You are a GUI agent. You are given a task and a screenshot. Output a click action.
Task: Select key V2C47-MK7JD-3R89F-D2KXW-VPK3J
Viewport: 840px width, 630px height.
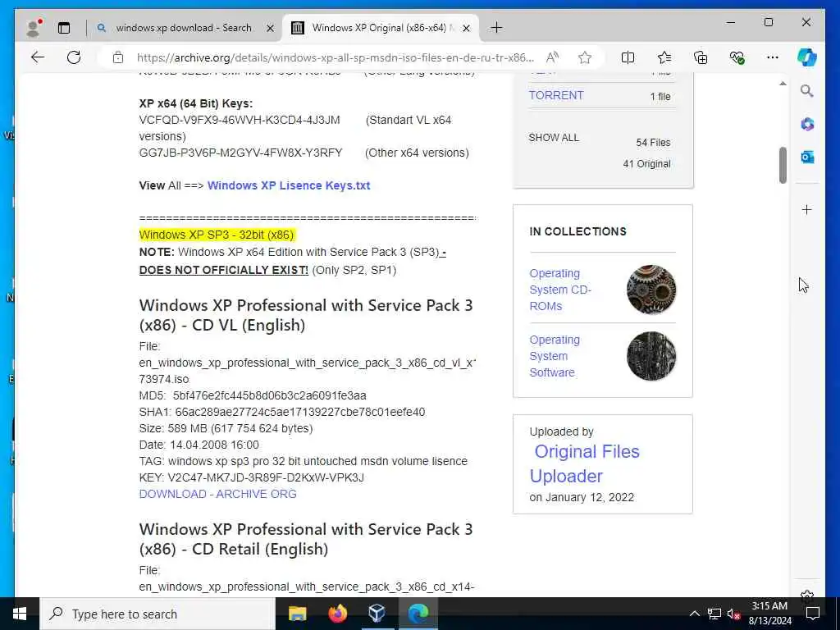(x=266, y=477)
